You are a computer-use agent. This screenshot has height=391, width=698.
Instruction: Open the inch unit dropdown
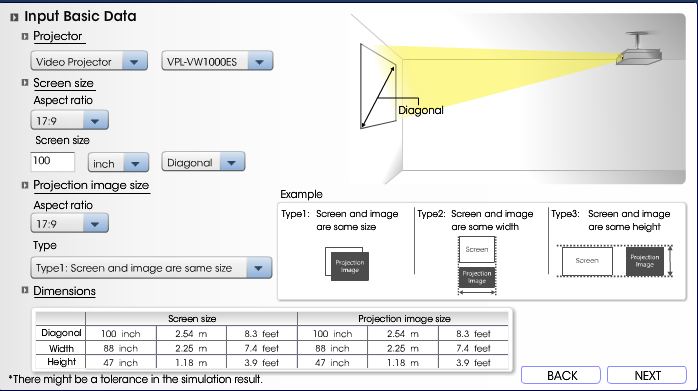click(x=118, y=163)
